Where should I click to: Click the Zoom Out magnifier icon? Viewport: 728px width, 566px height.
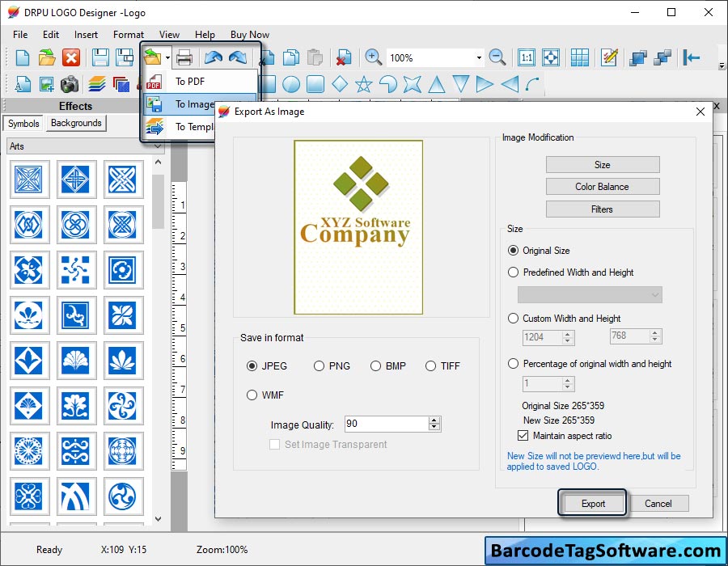(497, 57)
